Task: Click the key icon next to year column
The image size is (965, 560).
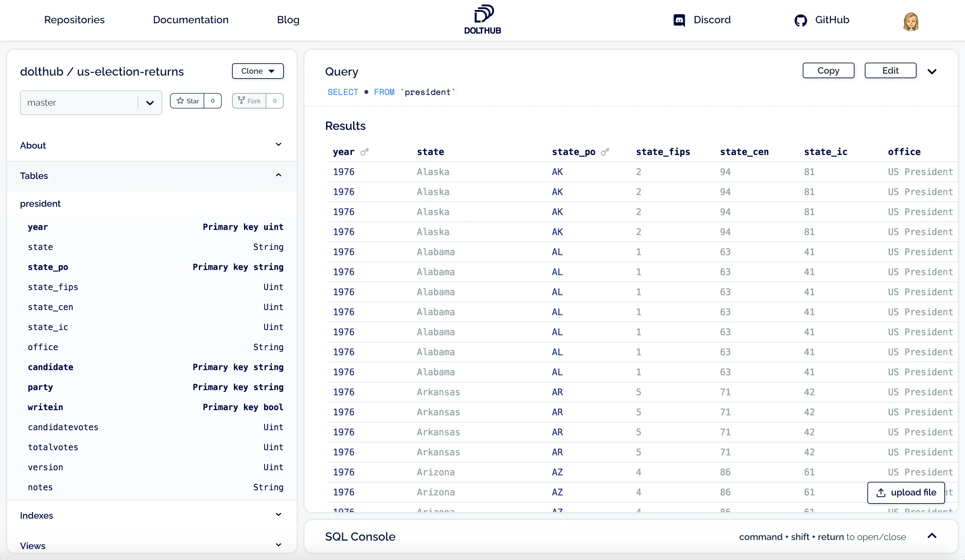Action: 365,152
